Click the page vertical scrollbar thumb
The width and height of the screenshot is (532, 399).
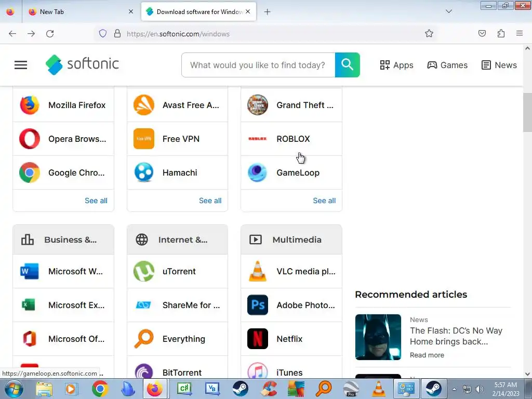pos(527,112)
